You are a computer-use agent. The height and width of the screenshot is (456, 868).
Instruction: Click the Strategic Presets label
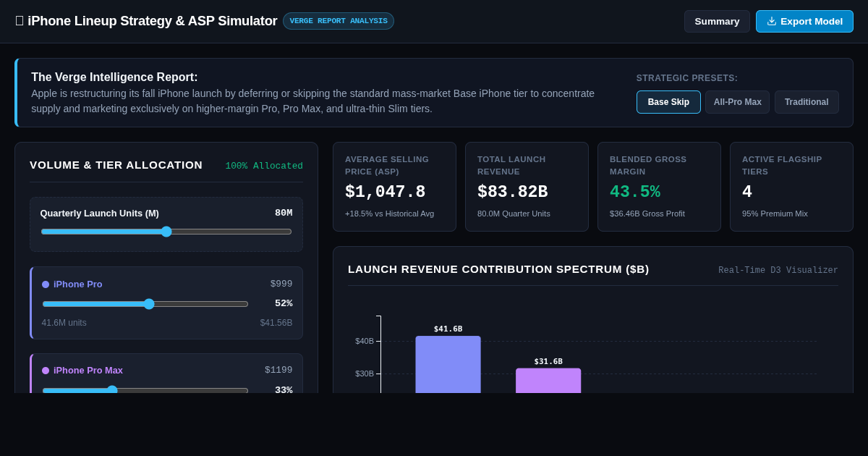pos(687,78)
